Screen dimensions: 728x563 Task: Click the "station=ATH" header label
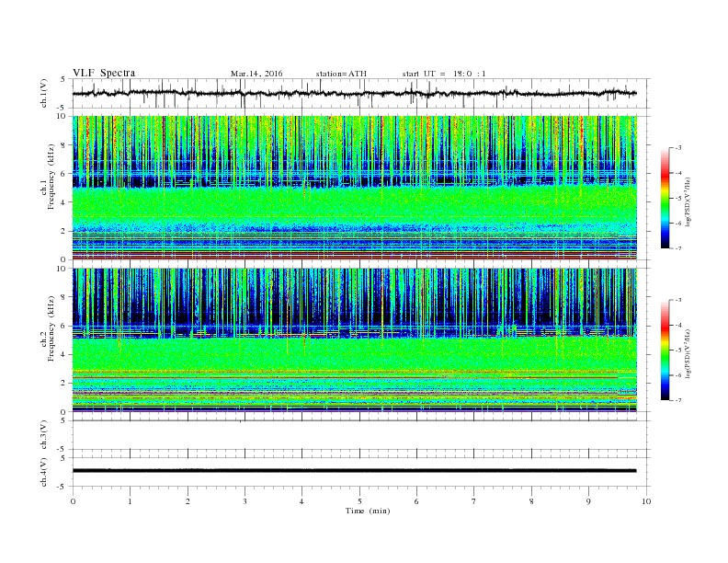pyautogui.click(x=341, y=74)
